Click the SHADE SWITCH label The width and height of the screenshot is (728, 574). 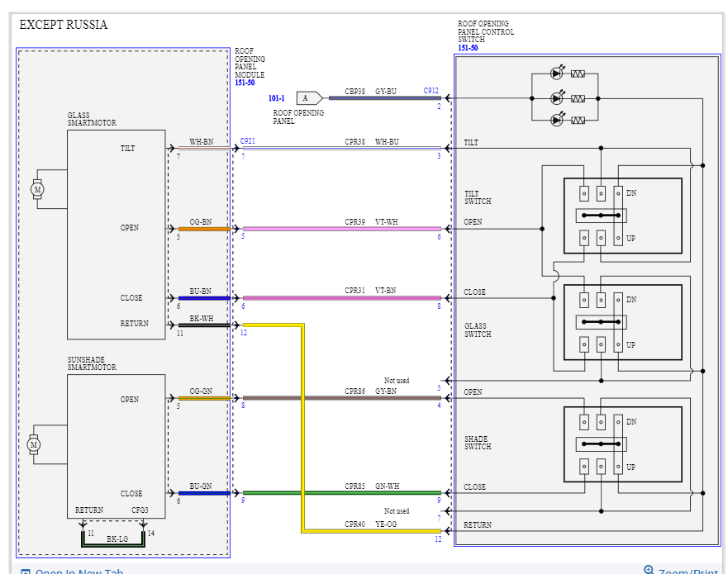pyautogui.click(x=478, y=443)
